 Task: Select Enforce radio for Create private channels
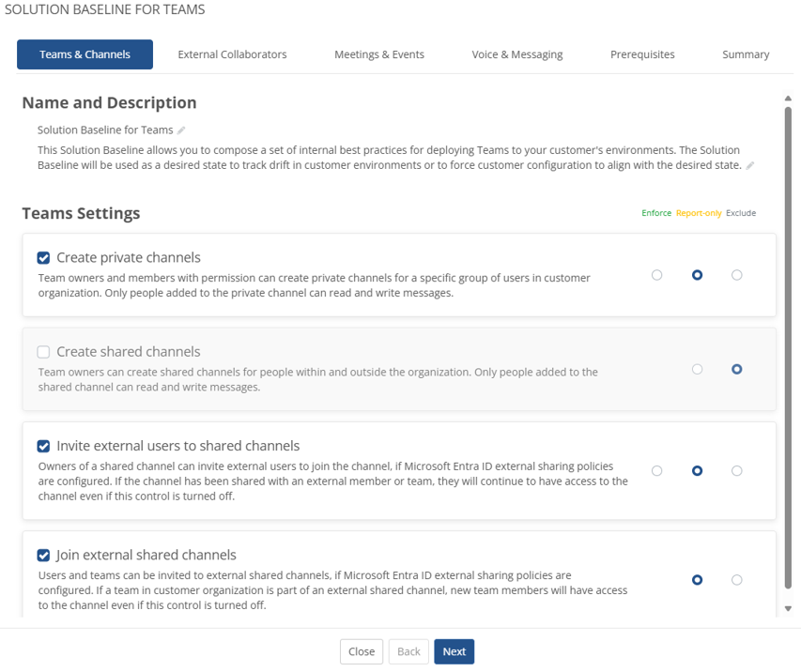[x=656, y=275]
